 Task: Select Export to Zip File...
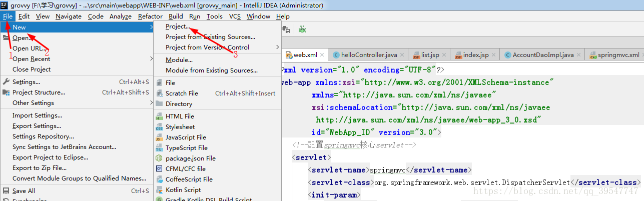pyautogui.click(x=40, y=168)
